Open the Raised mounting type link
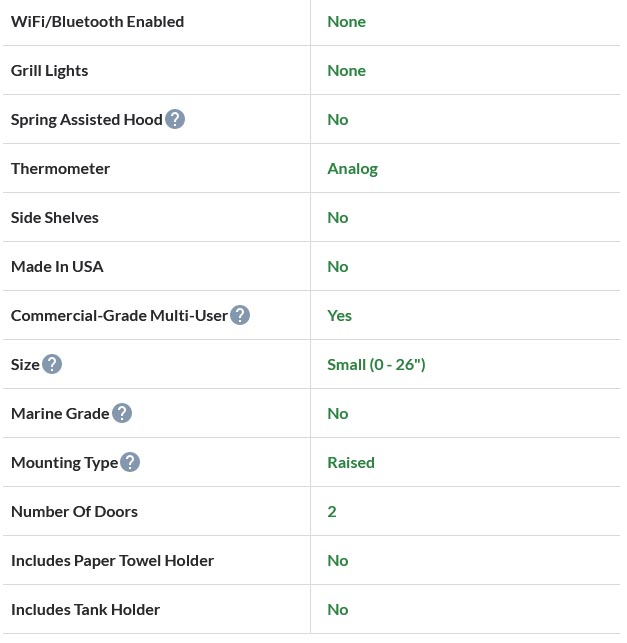The width and height of the screenshot is (627, 643). click(350, 462)
